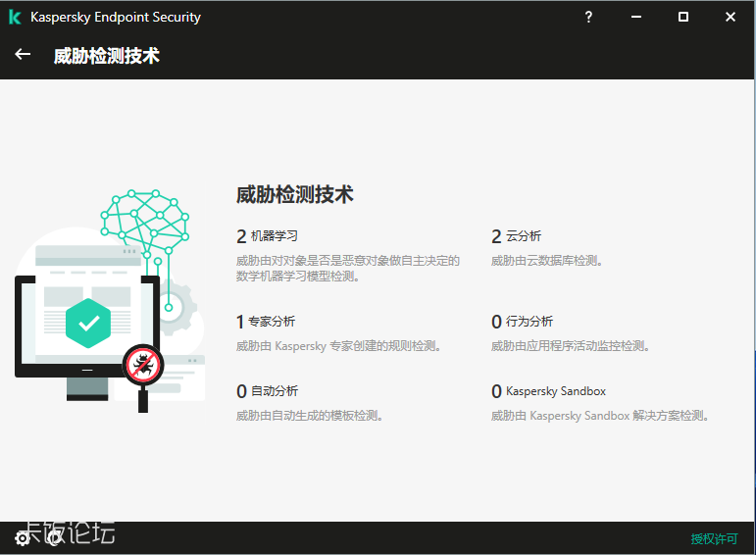Open the support headset icon near the gear

tap(54, 538)
